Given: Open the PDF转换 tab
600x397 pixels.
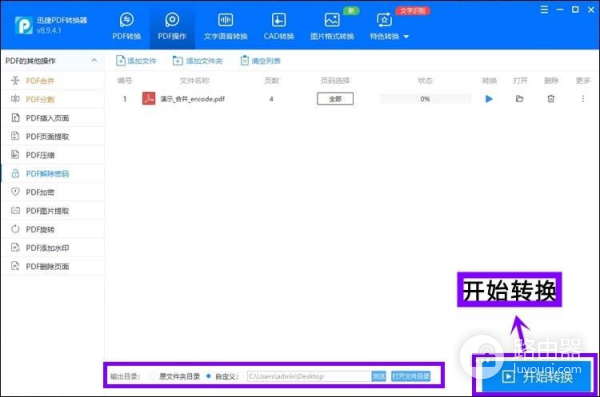Looking at the screenshot, I should click(x=127, y=26).
